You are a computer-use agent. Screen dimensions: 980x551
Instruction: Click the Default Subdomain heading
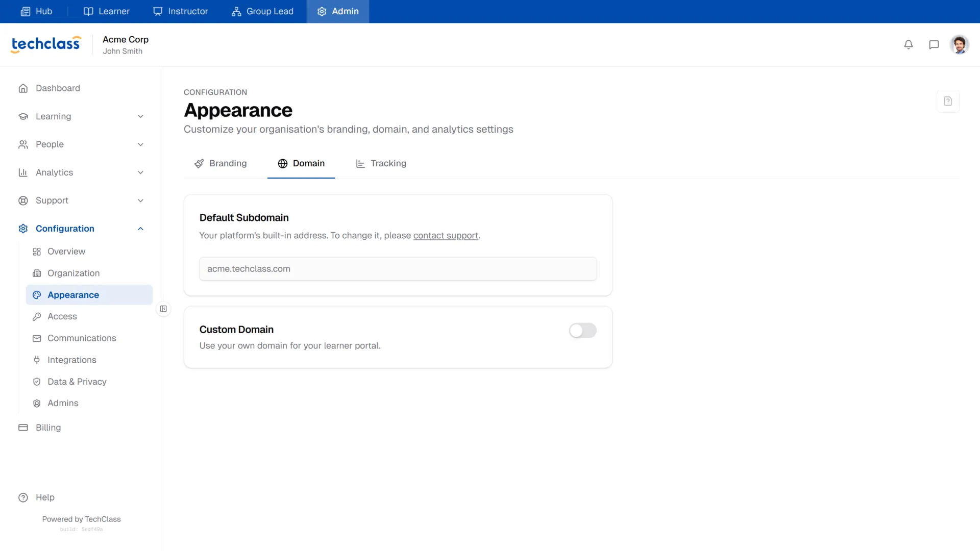[244, 218]
